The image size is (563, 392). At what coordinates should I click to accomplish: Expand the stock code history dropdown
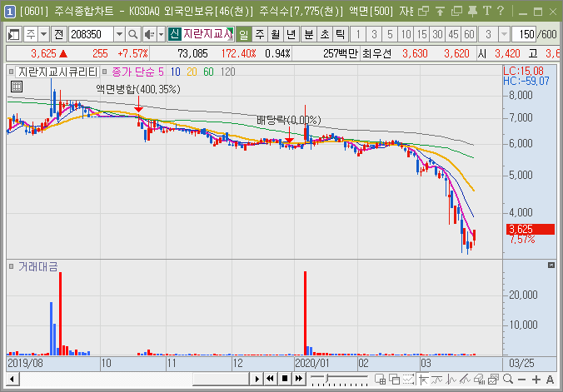(119, 34)
